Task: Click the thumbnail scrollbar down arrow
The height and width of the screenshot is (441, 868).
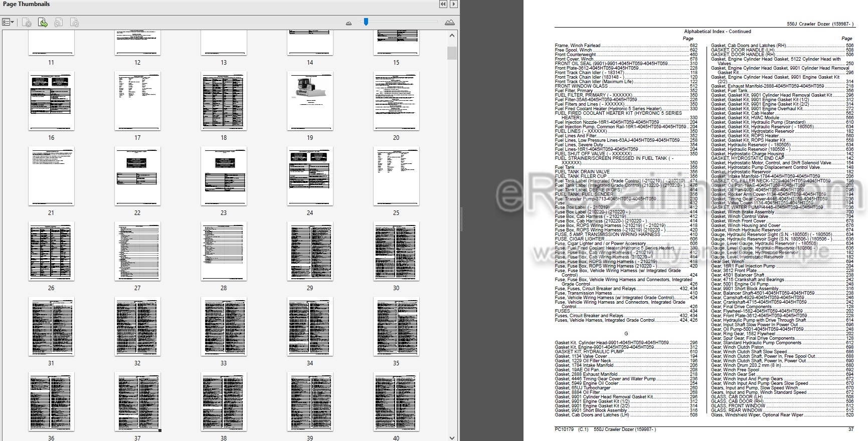Action: click(452, 437)
